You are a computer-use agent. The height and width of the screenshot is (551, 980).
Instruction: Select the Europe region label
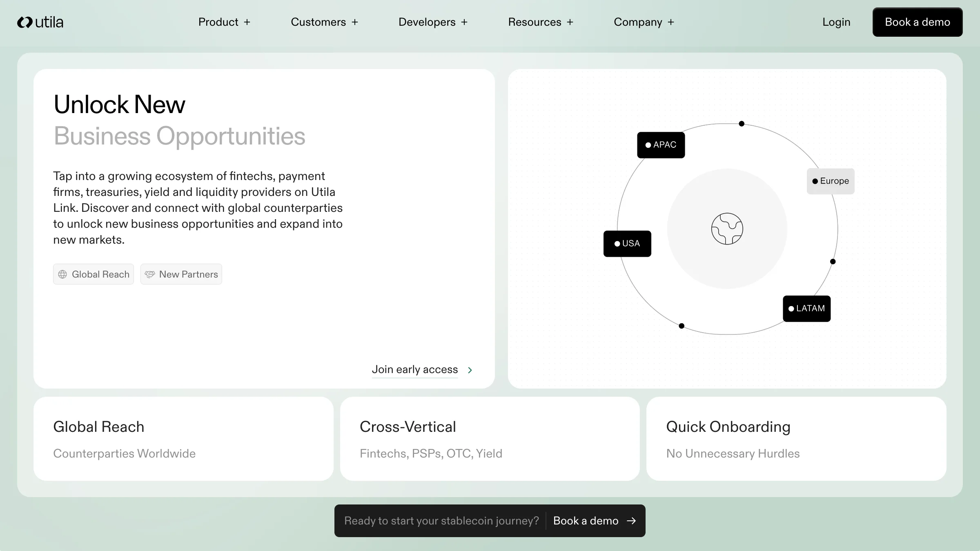coord(831,181)
